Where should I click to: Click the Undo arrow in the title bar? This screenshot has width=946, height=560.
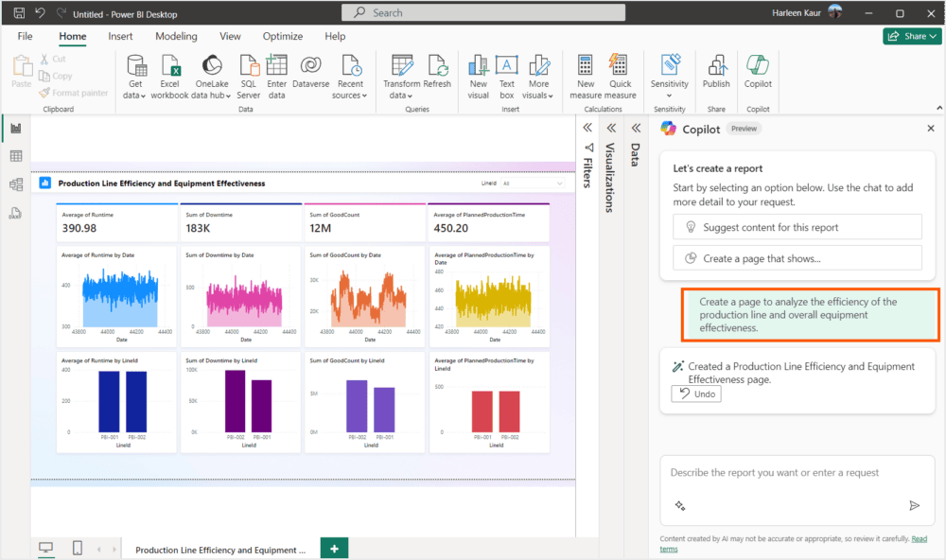coord(40,12)
